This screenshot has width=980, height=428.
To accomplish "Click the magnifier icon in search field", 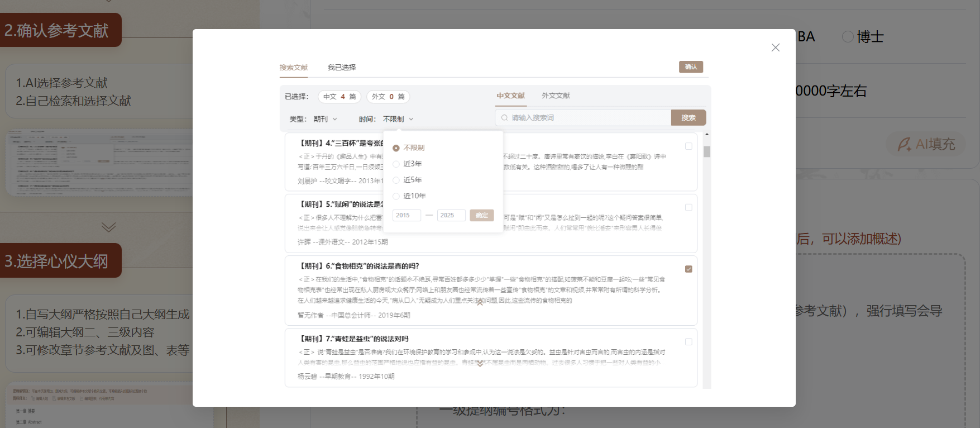I will (x=504, y=118).
